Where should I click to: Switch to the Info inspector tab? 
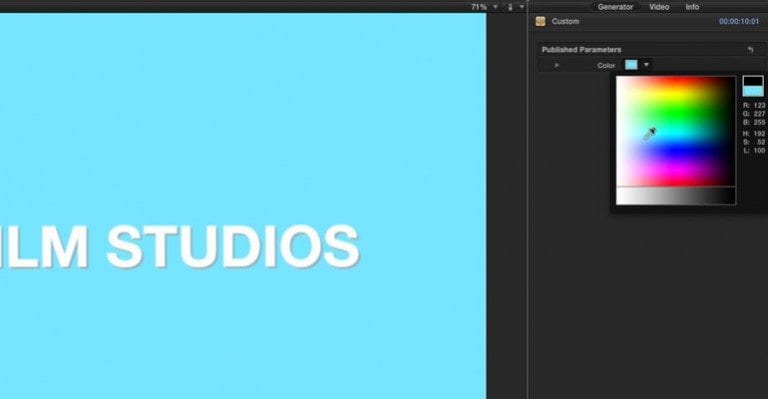(x=692, y=7)
